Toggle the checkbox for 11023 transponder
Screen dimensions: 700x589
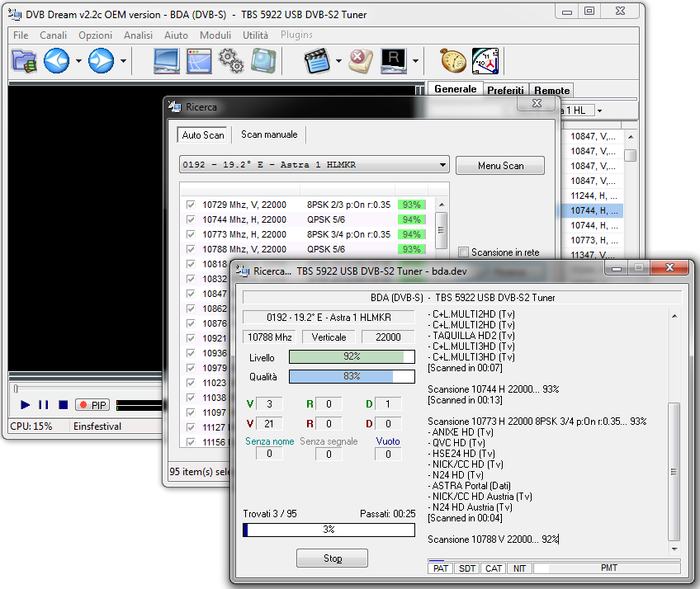(x=191, y=383)
